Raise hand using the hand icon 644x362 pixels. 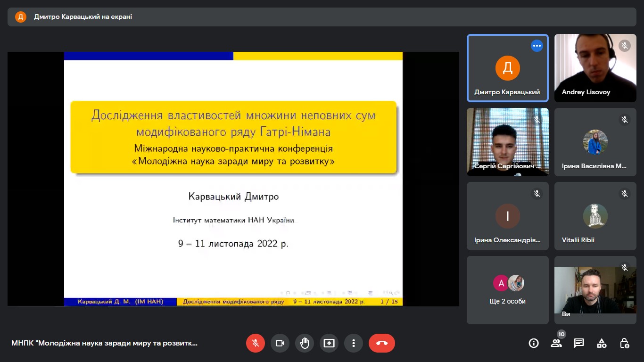(305, 343)
